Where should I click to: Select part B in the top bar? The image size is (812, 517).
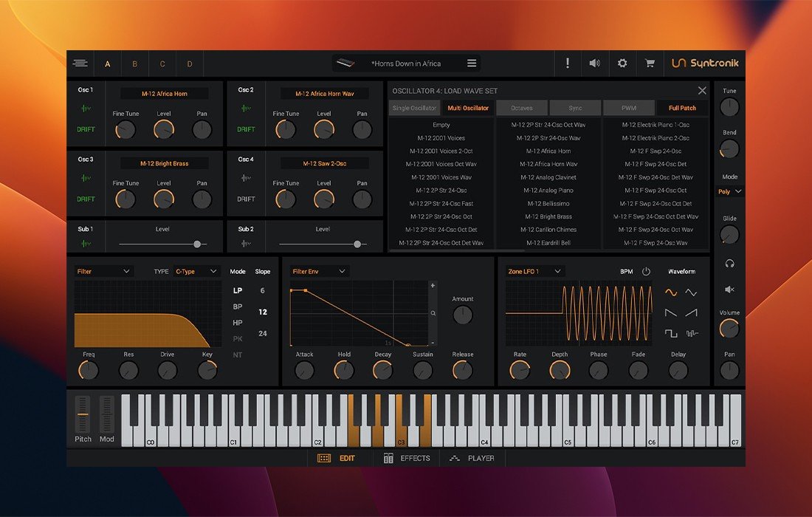tap(135, 64)
